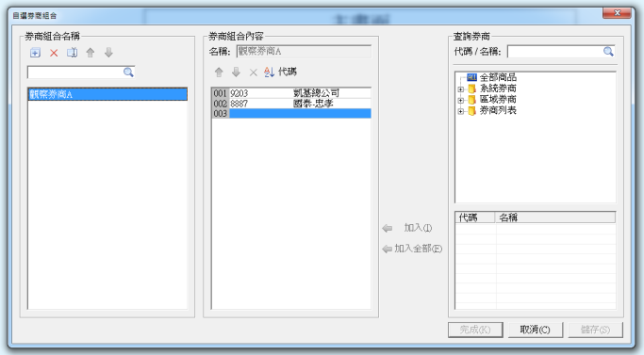Select 系統券商 tree label

tap(498, 89)
